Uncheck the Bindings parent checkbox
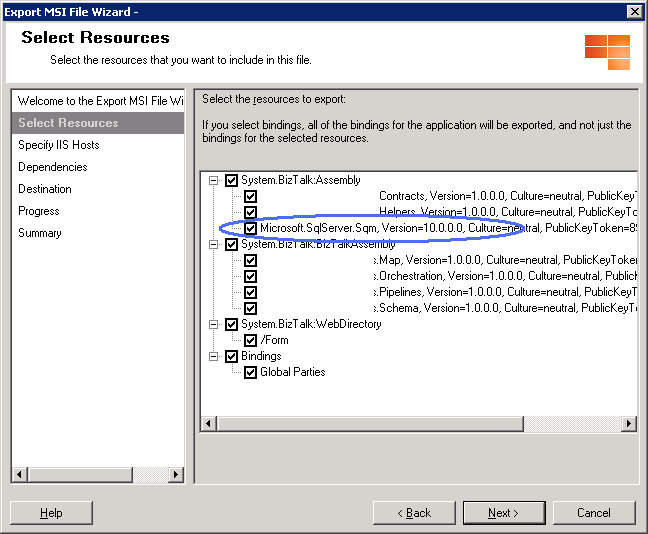The image size is (648, 534). pos(232,356)
